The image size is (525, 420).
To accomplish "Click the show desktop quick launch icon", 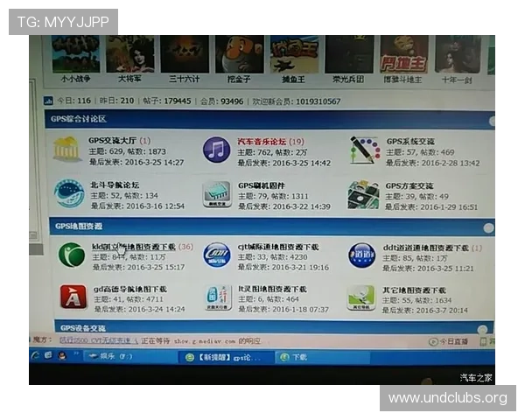I will tap(48, 355).
